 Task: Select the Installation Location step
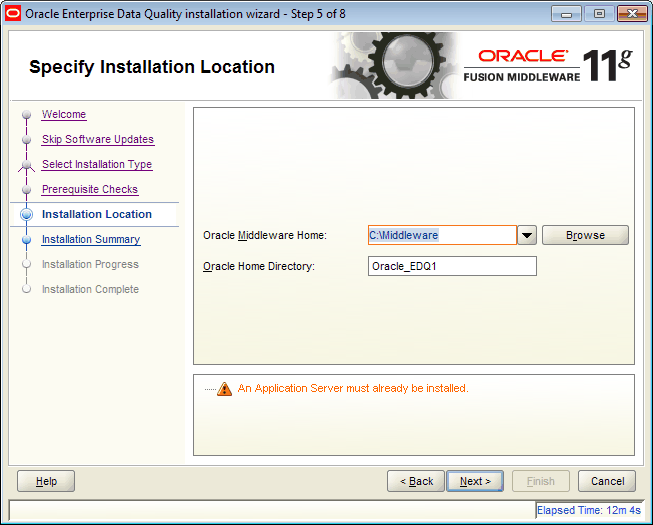point(97,214)
